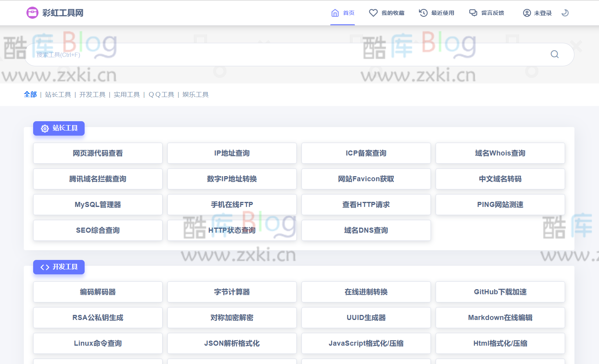Click the code brackets icon on 开发工具 header
599x364 pixels.
click(x=44, y=267)
